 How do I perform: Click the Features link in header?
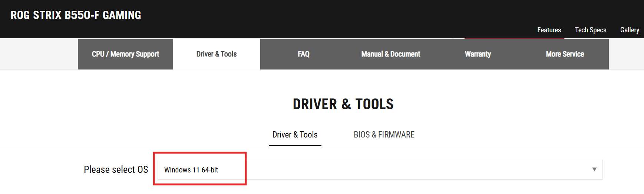[549, 30]
